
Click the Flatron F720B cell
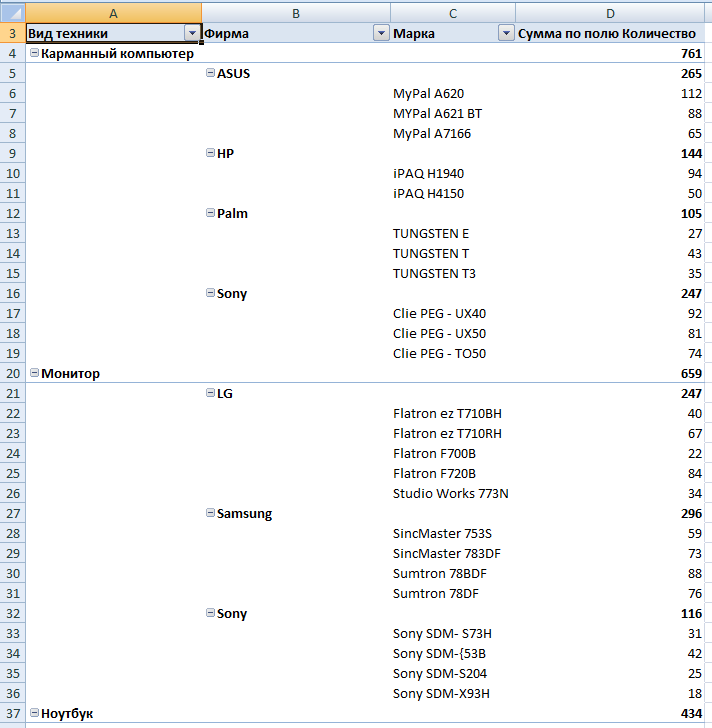[453, 473]
